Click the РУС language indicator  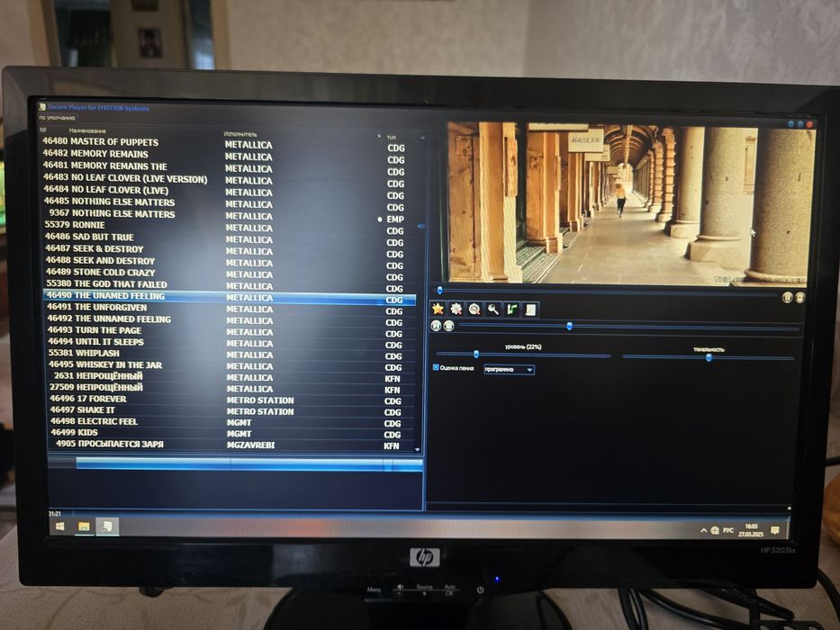pyautogui.click(x=728, y=530)
